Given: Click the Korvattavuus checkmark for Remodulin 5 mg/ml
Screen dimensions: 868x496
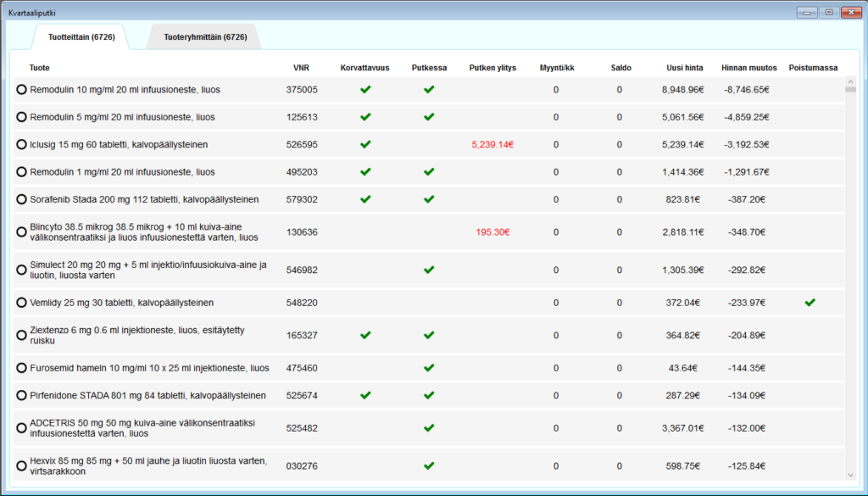Looking at the screenshot, I should (x=365, y=117).
